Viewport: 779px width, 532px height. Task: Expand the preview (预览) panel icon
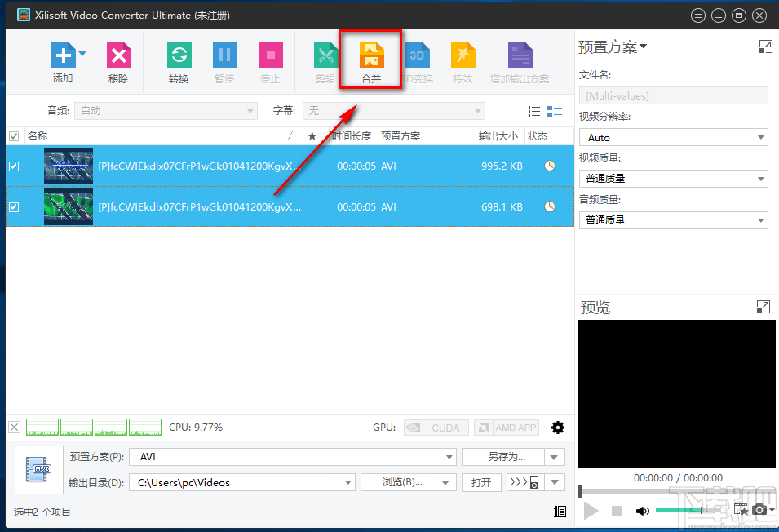tap(764, 307)
